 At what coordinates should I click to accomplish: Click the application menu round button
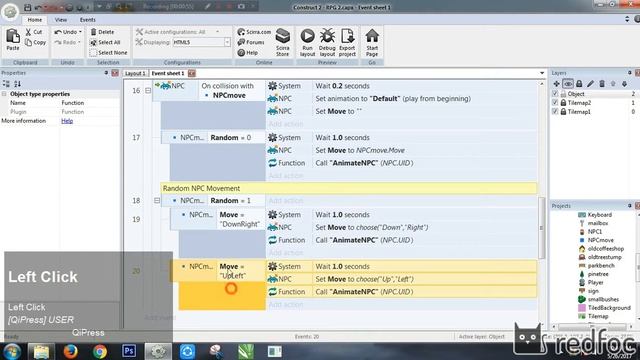coord(10,11)
